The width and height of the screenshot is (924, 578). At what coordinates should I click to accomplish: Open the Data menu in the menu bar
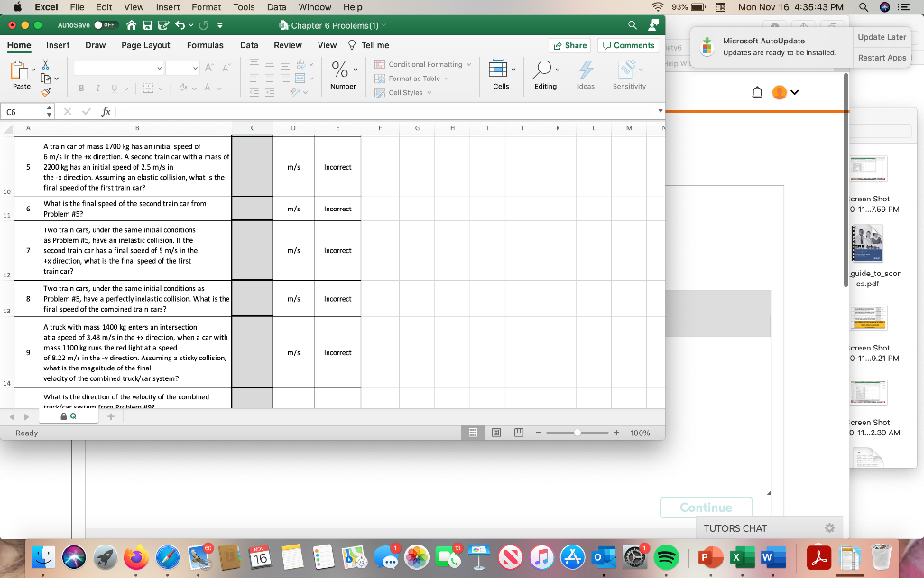(x=277, y=6)
